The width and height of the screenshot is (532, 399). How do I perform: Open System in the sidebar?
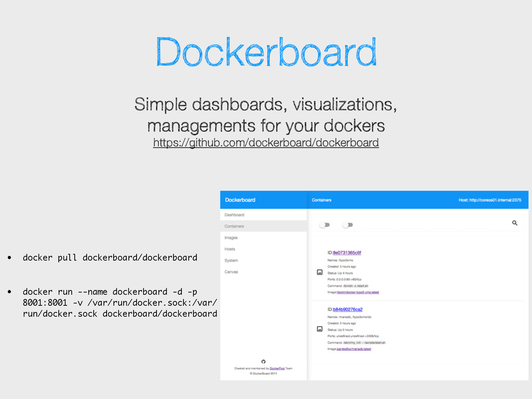point(263,260)
